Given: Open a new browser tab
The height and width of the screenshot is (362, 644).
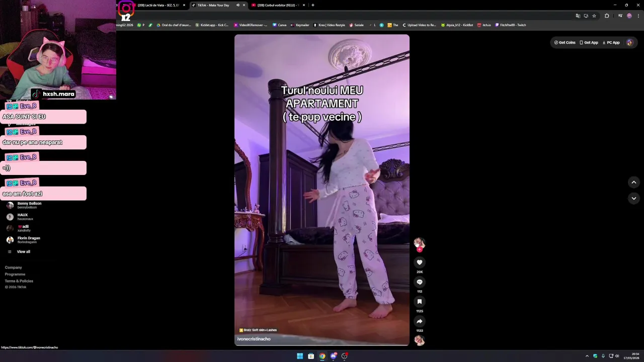Looking at the screenshot, I should click(x=313, y=5).
